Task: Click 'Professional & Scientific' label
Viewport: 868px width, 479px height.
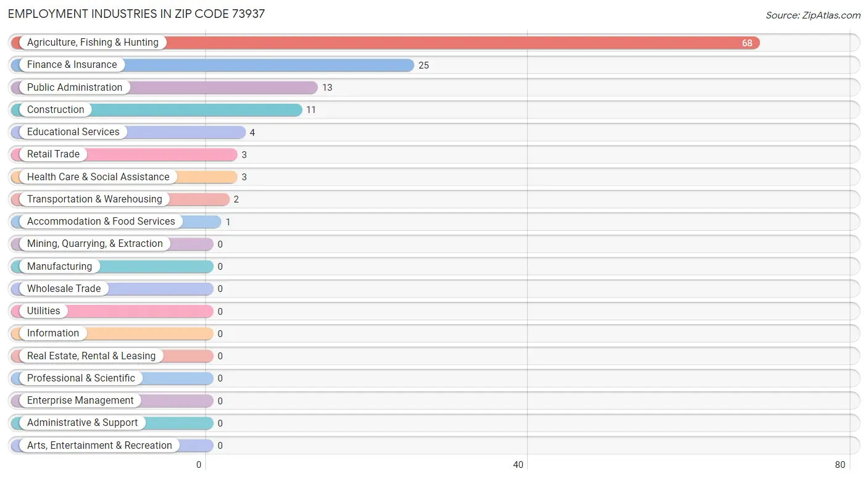Action: click(81, 378)
